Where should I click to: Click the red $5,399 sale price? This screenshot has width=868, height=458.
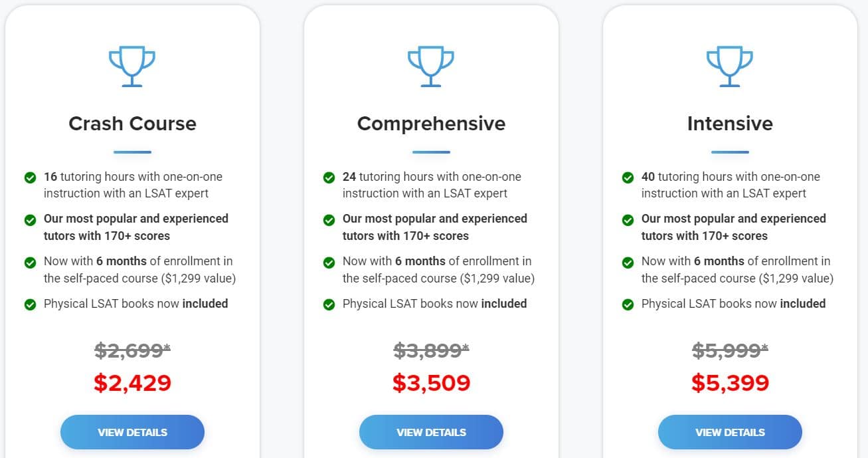pyautogui.click(x=730, y=383)
